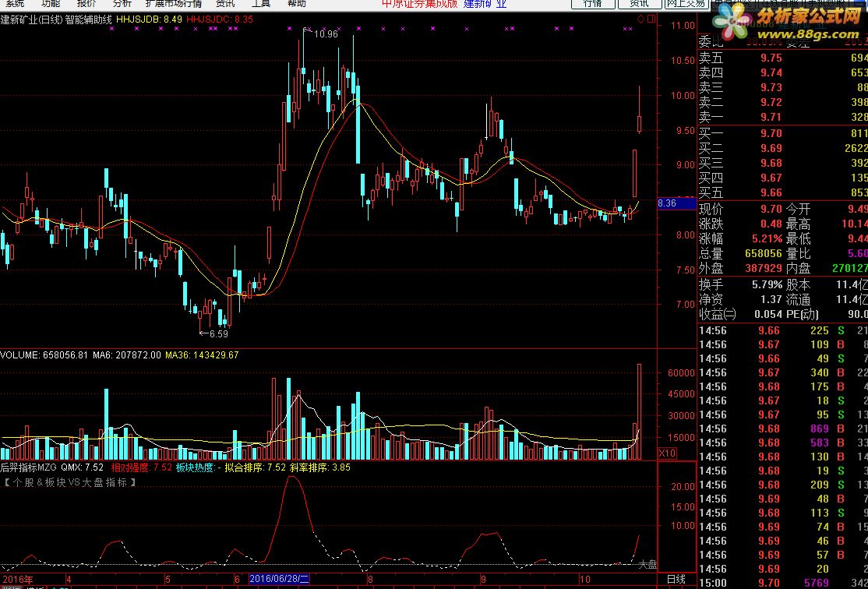Click the month 10 marker on the time axis
This screenshot has height=589, width=868.
pyautogui.click(x=586, y=579)
